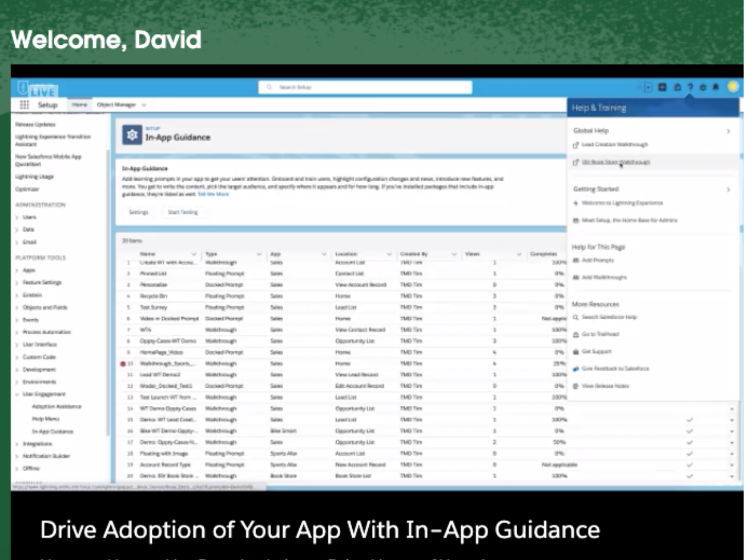
Task: Open Optimizer in sidebar
Action: 27,189
